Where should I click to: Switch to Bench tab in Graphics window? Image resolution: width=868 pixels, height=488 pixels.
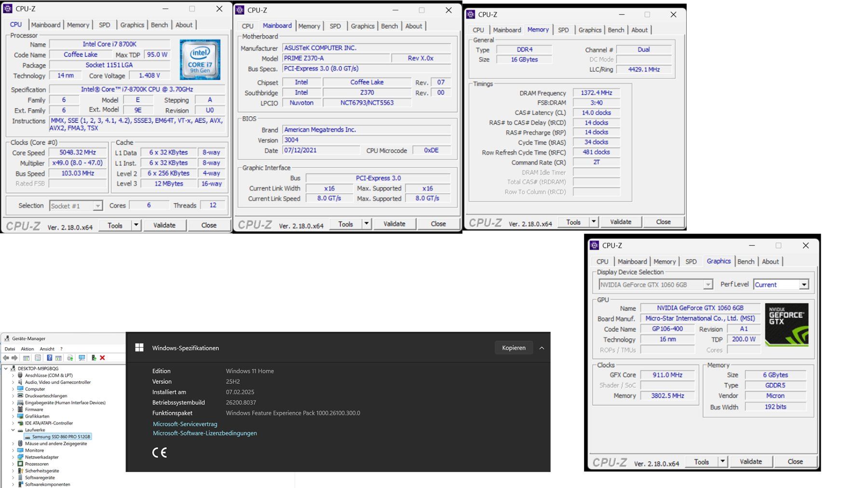pyautogui.click(x=746, y=261)
